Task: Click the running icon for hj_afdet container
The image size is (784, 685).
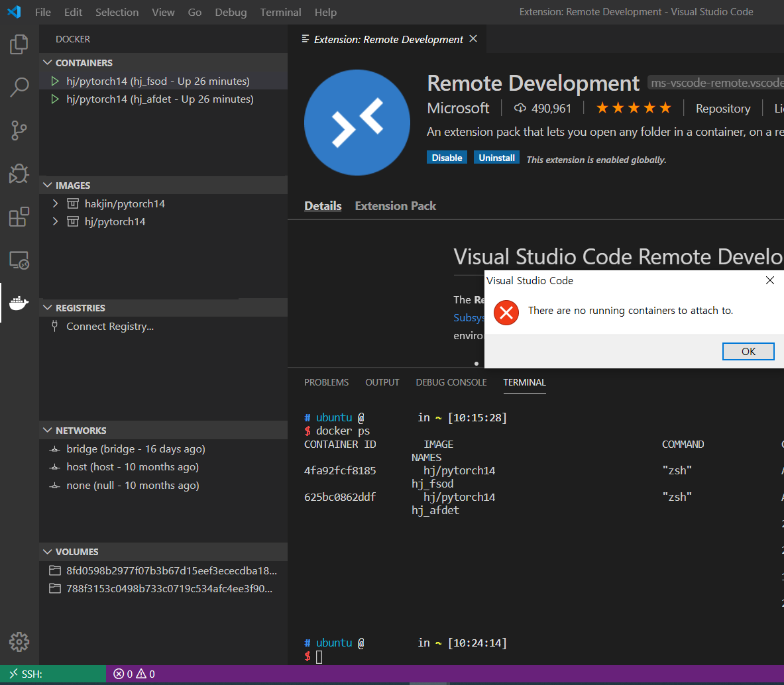Action: click(55, 99)
